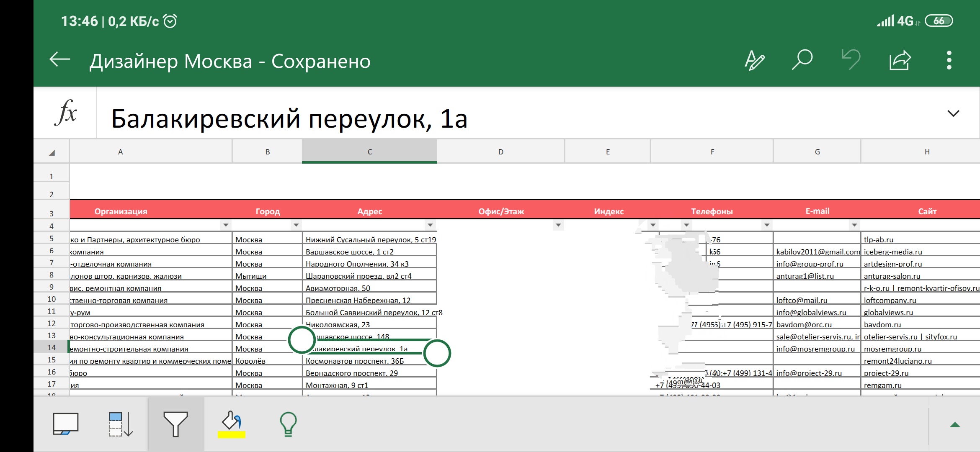980x452 pixels.
Task: Open filter dropdown for Офис/Этаж column
Action: (558, 225)
